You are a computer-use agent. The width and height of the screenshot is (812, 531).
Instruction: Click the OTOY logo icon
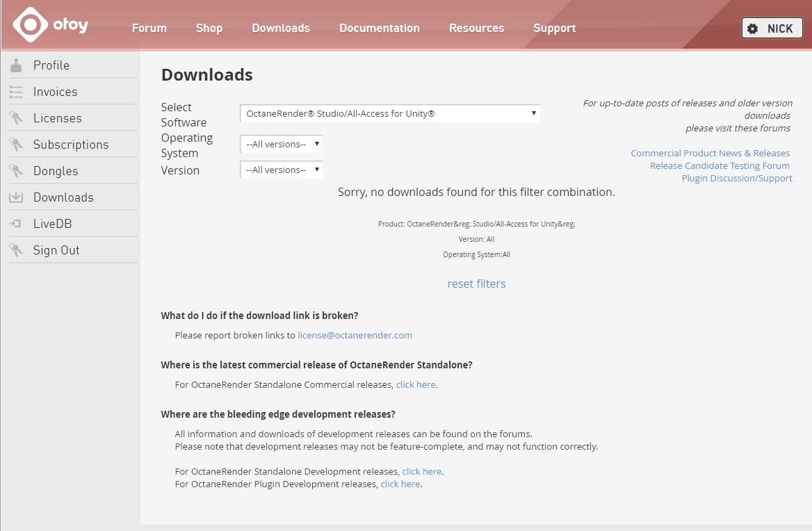click(x=30, y=24)
